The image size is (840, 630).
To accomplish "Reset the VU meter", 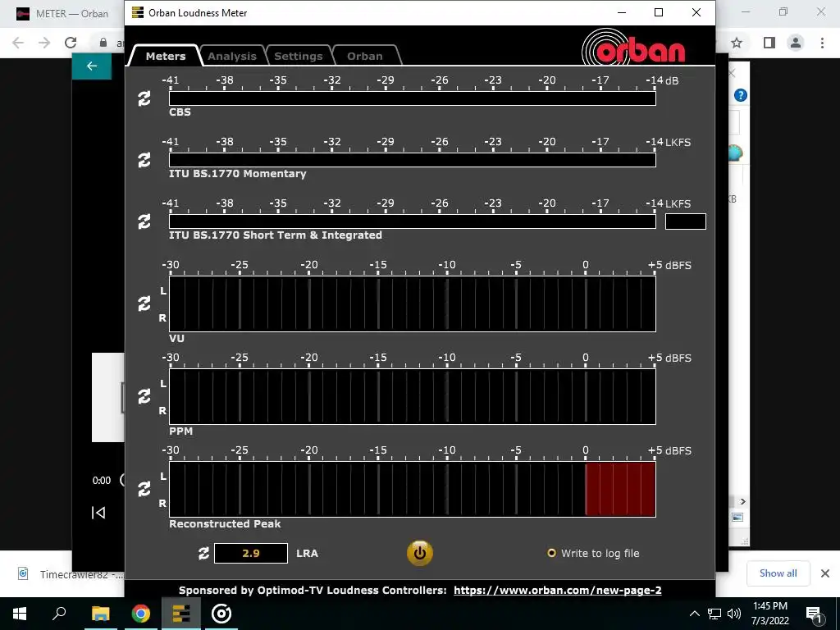I will [144, 304].
